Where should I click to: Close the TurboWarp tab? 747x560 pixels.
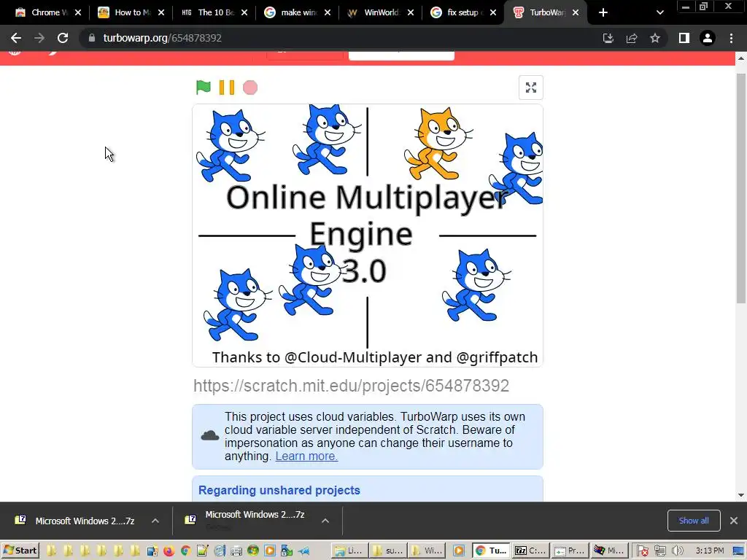[576, 12]
